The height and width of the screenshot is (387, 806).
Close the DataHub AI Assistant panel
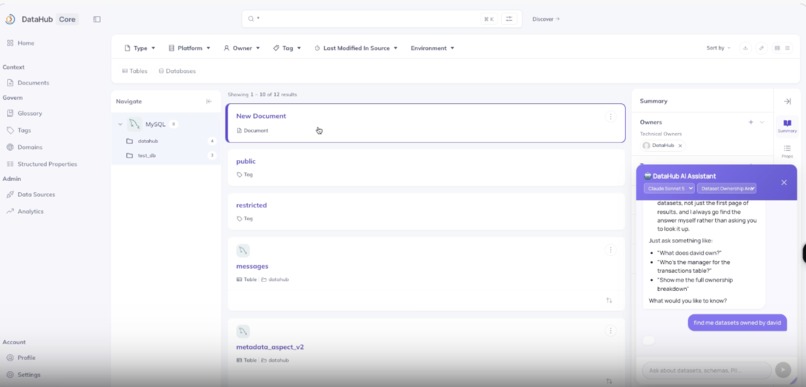point(784,182)
